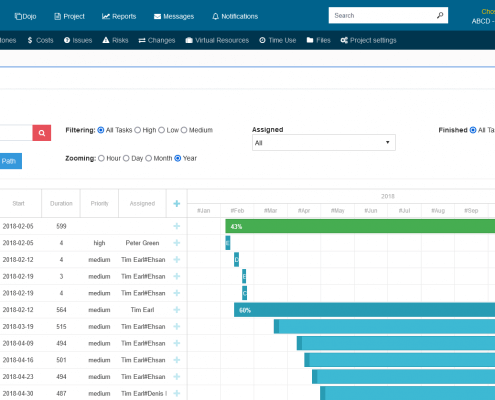Click plus icon on Tim Earl 564 row

coord(177,310)
